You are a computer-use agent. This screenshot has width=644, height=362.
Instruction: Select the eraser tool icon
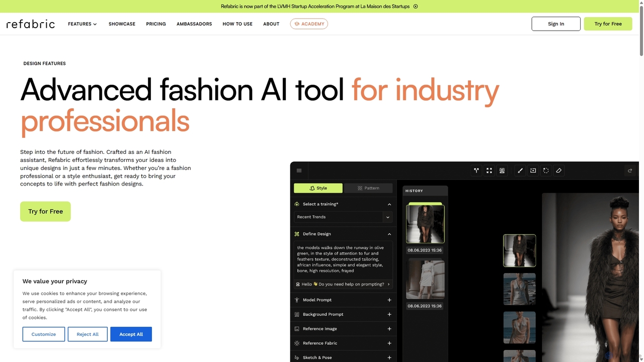coord(558,170)
